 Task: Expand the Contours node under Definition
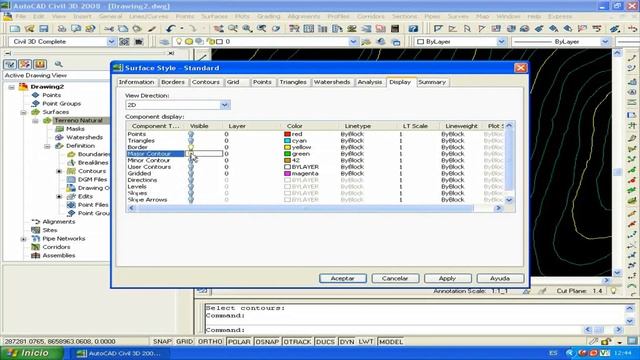tap(59, 171)
